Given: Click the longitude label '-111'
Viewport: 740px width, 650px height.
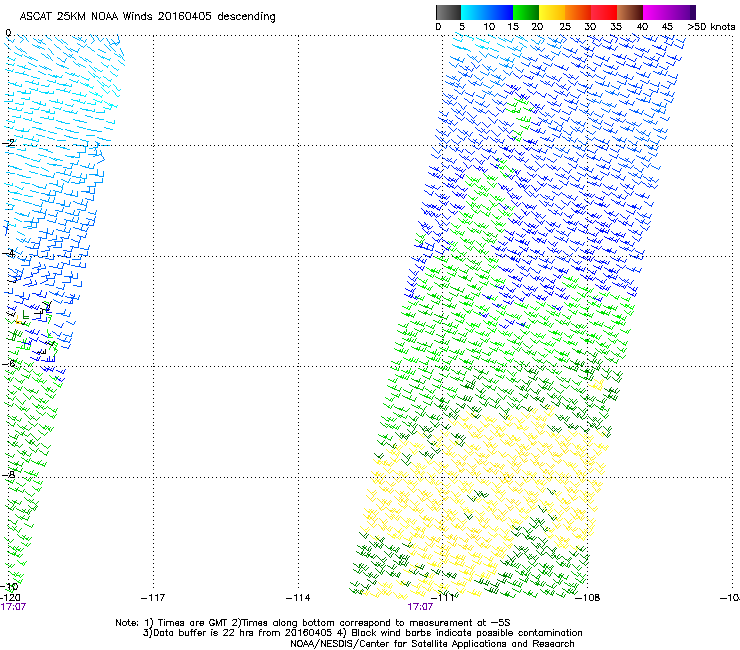Looking at the screenshot, I should [x=443, y=598].
